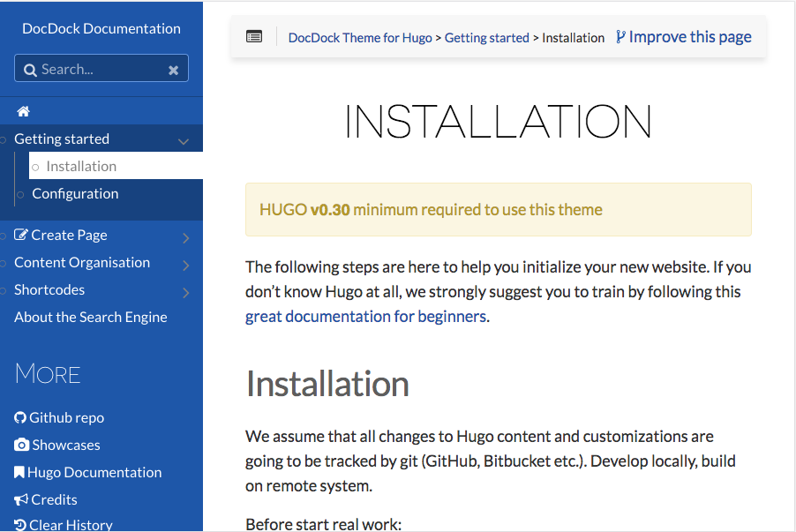Toggle the table of contents icon

[x=254, y=37]
